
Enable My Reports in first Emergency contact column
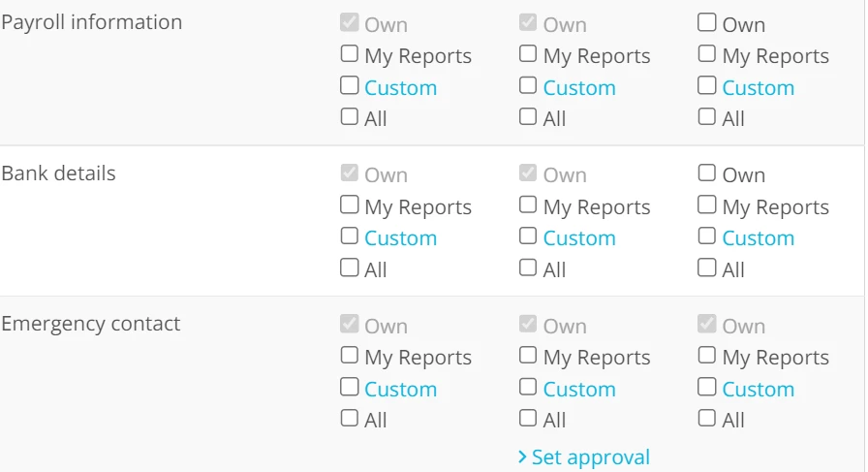click(350, 355)
